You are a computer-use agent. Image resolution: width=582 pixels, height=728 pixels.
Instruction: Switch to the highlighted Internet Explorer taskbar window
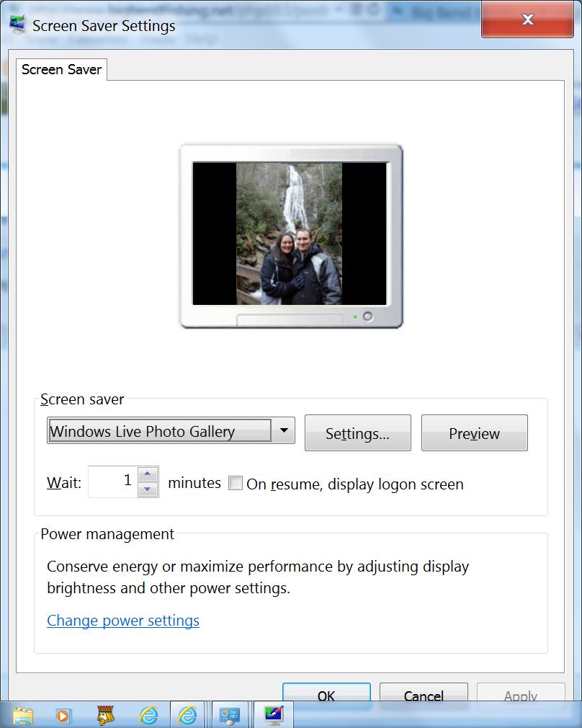(x=188, y=714)
